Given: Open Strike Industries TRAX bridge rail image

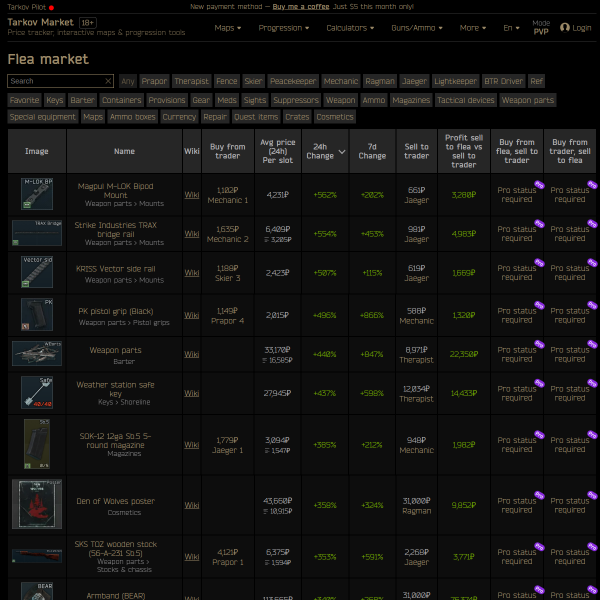Looking at the screenshot, I should 37,233.
